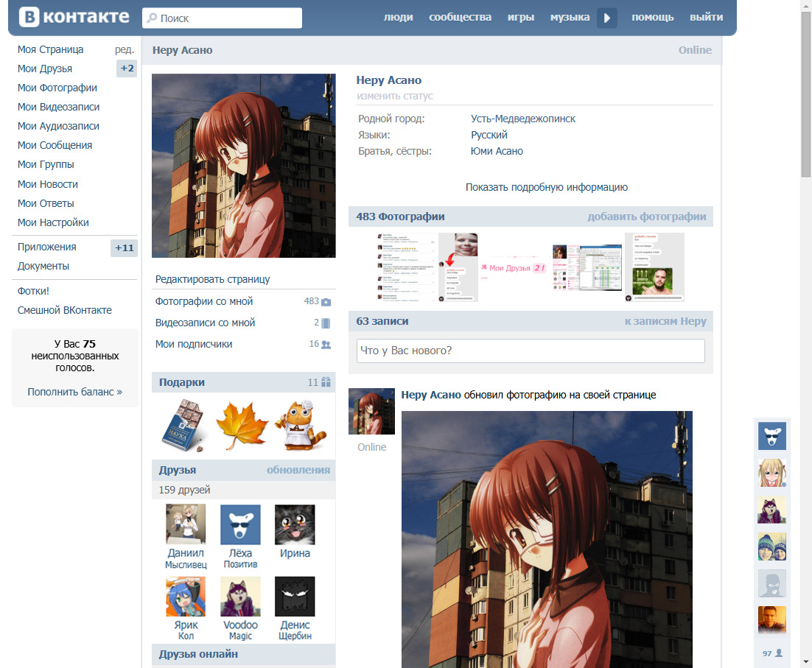Click Пополнить баланс link

[x=75, y=392]
